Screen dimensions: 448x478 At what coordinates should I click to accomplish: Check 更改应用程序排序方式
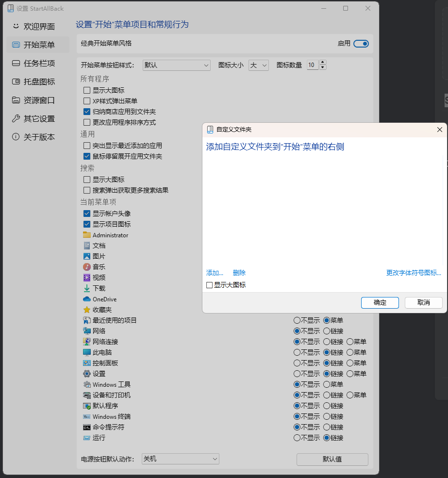tap(87, 122)
